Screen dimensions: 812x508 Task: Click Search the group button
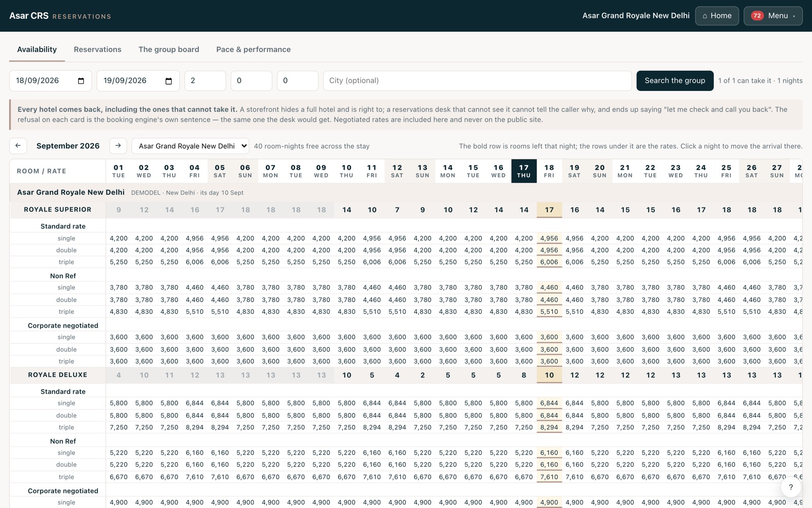click(674, 81)
